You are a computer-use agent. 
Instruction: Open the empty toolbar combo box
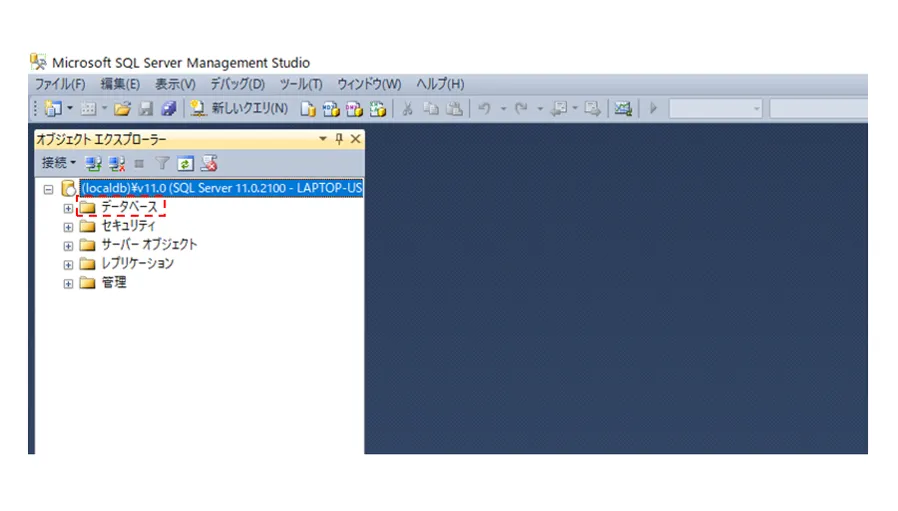715,109
